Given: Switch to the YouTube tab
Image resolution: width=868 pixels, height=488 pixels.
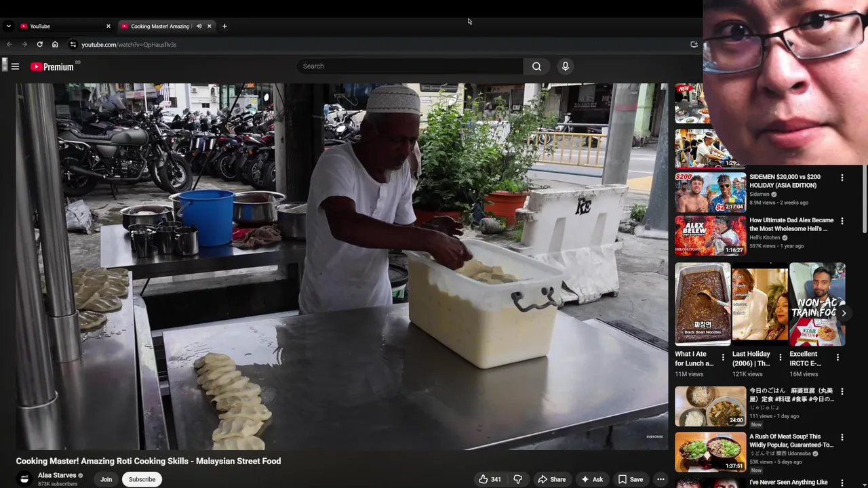Looking at the screenshot, I should 65,26.
